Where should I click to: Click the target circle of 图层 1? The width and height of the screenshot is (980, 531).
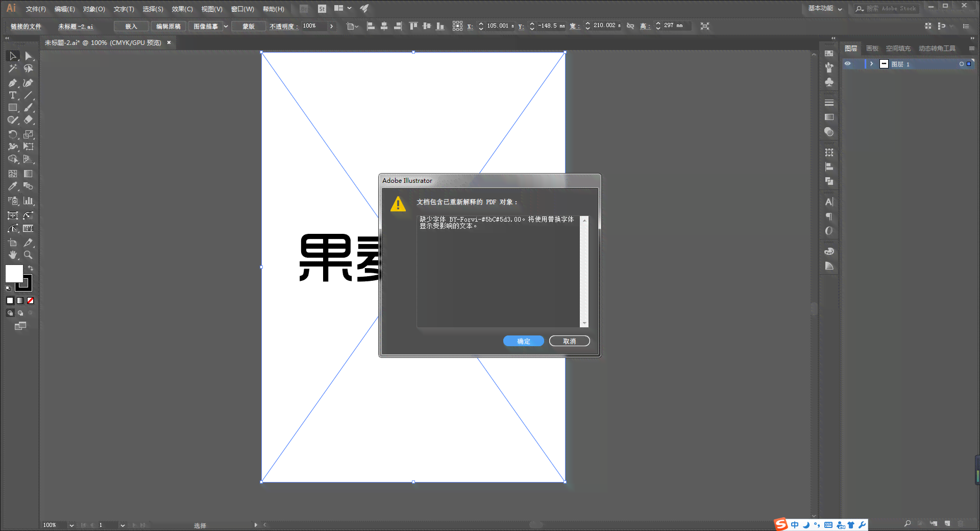point(962,64)
